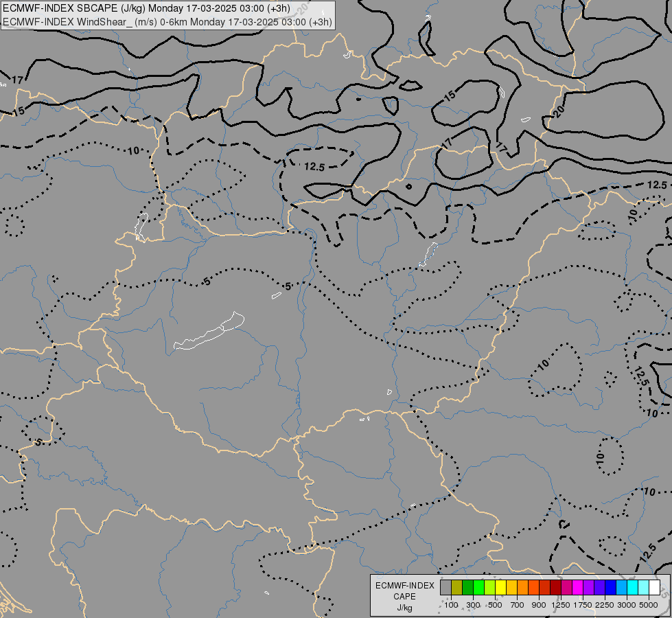The height and width of the screenshot is (618, 672).
Task: Click the SBCAPE title line in header
Action: click(147, 8)
